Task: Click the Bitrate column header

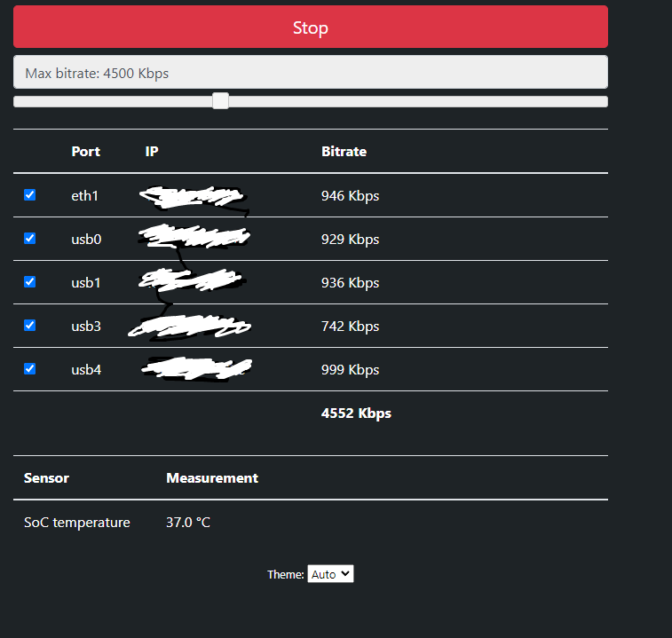Action: point(344,152)
